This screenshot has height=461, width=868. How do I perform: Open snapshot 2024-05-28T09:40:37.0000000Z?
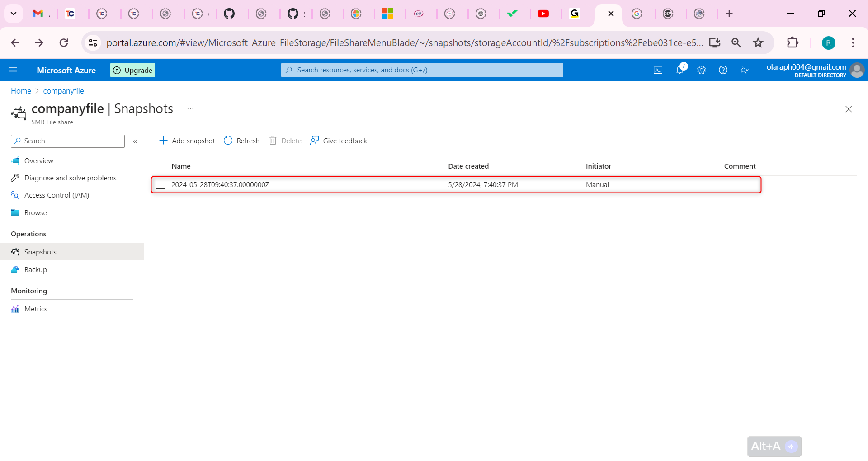coord(220,184)
